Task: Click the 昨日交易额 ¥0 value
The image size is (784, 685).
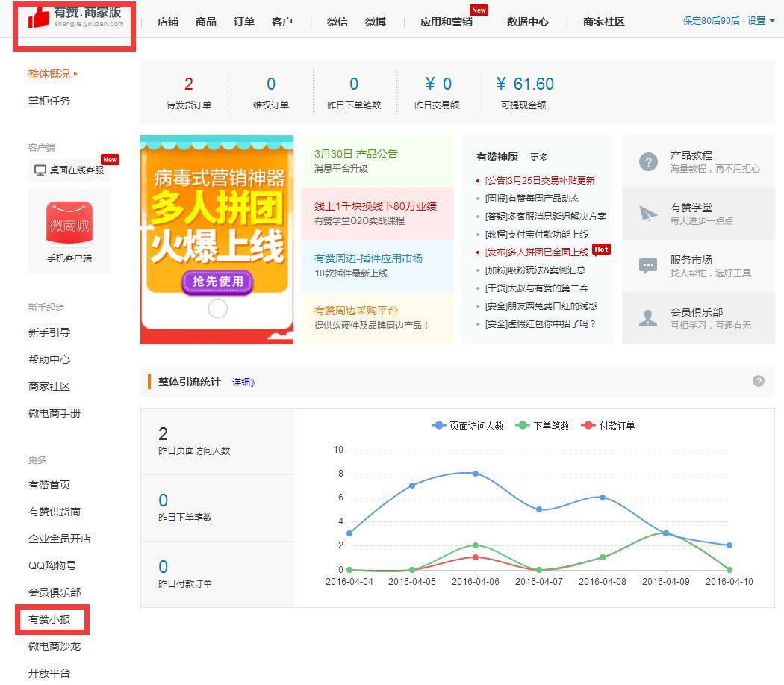Action: click(x=438, y=84)
